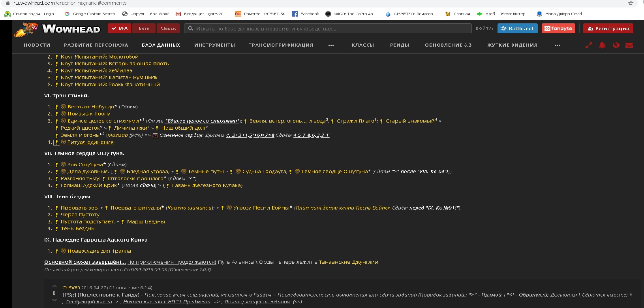
Task: Open the База Данных dropdown menu
Action: coord(161,45)
